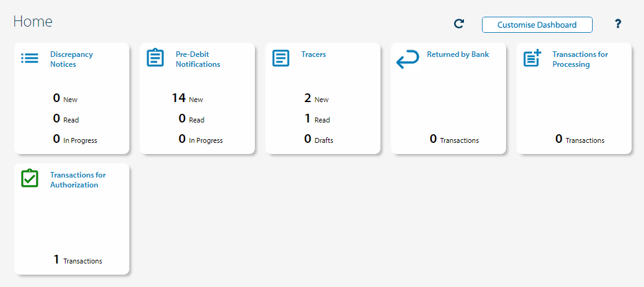The image size is (644, 287).
Task: Click the Pre-Debit Notifications clipboard icon
Action: [155, 58]
